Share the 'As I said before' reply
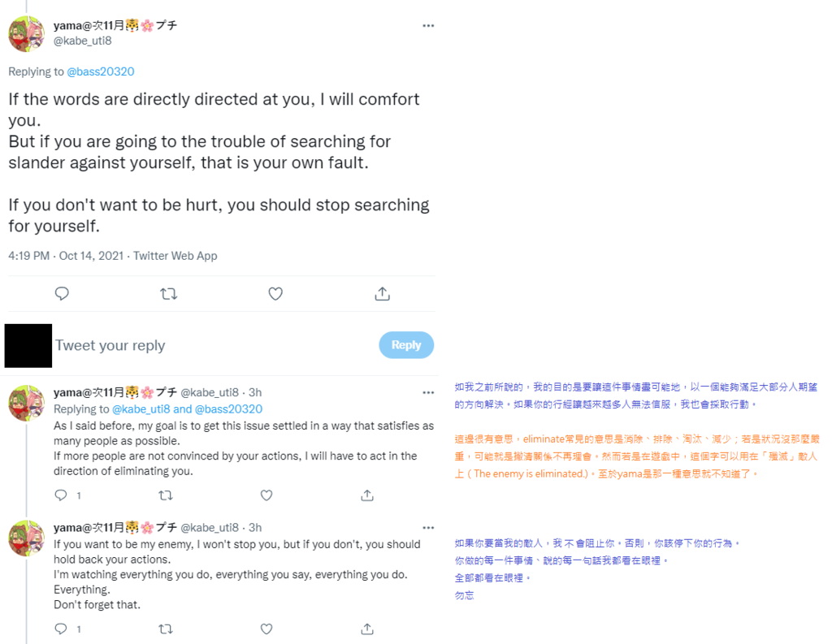Viewport: 832px width, 644px height. [x=367, y=495]
